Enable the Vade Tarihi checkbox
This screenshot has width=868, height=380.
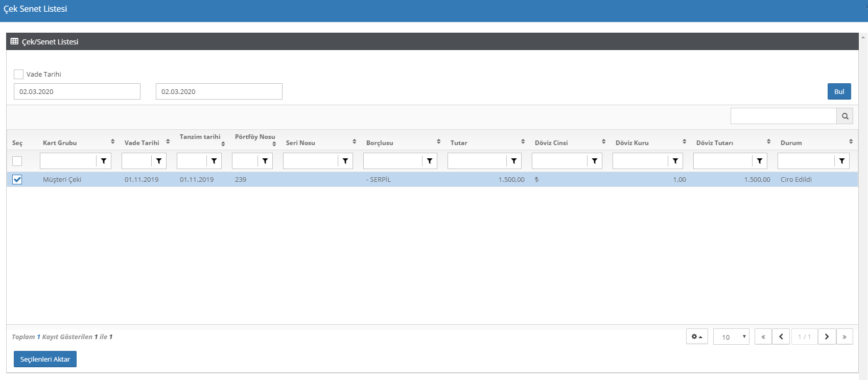point(19,74)
